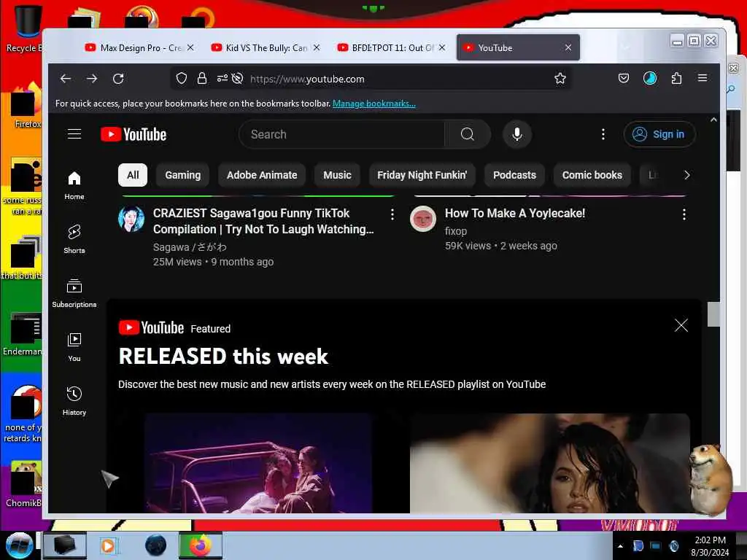Viewport: 747px width, 560px height.
Task: Open the dark-haired woman featured thumbnail
Action: [550, 463]
